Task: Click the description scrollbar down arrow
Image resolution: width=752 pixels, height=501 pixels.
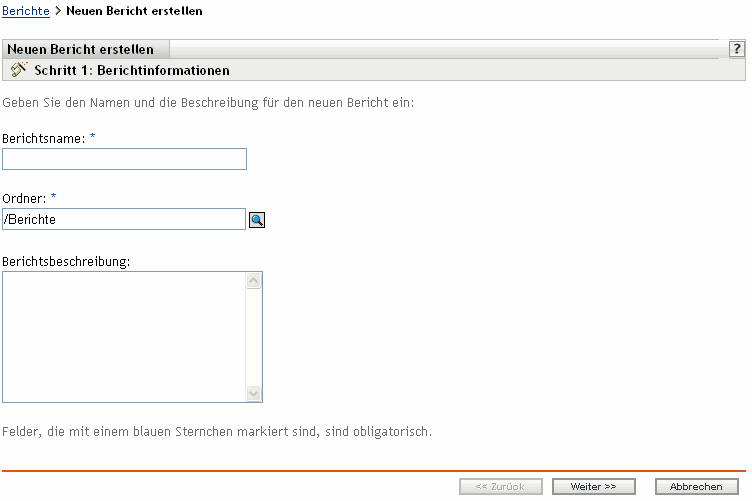Action: point(254,394)
